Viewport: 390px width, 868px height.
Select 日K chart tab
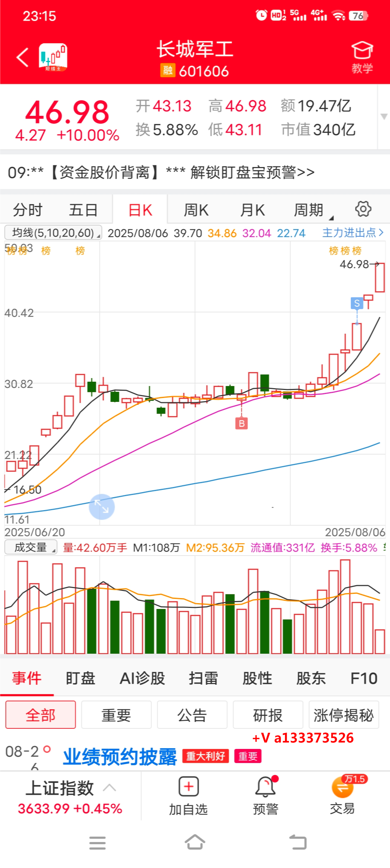coord(140,210)
